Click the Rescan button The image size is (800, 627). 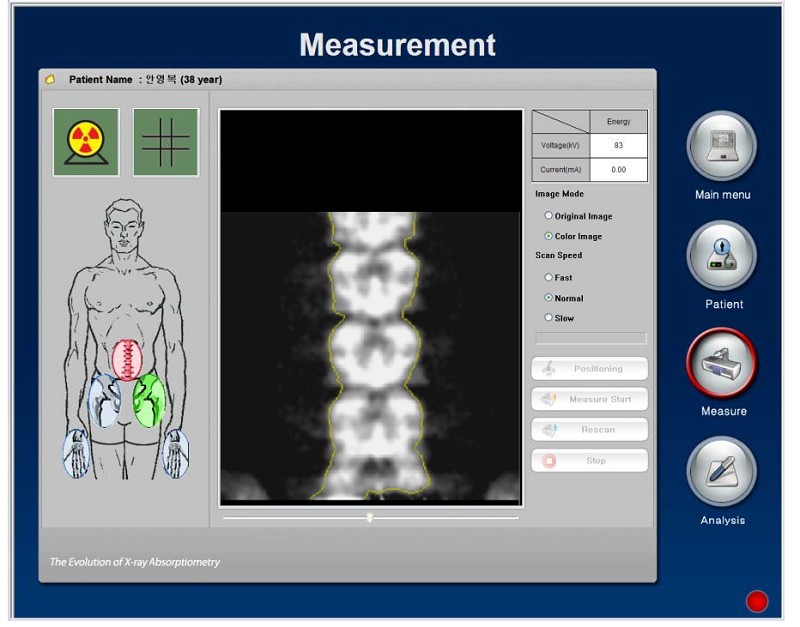pos(589,430)
